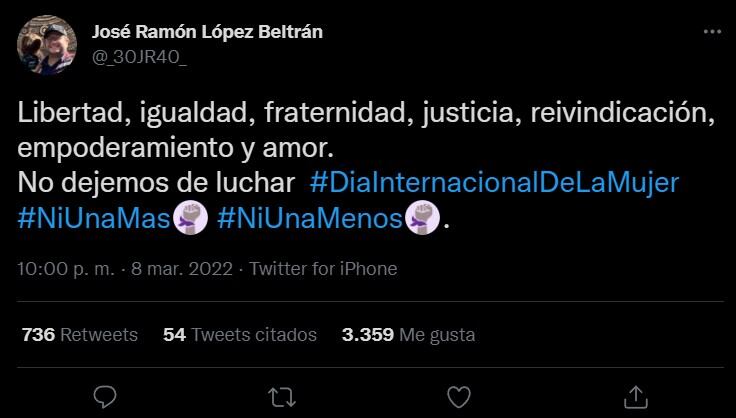Image resolution: width=736 pixels, height=418 pixels.
Task: Open the #DiaInternacionalDeLaMujer hashtag
Action: pyautogui.click(x=495, y=184)
